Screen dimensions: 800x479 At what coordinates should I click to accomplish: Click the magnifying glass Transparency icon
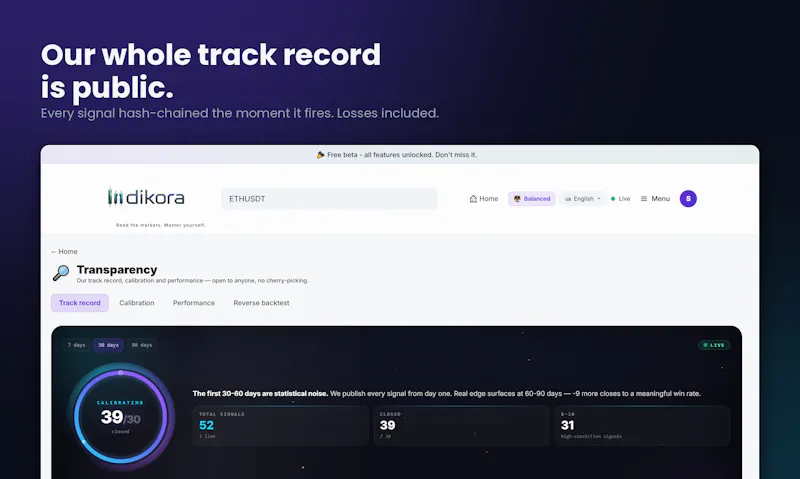coord(61,273)
